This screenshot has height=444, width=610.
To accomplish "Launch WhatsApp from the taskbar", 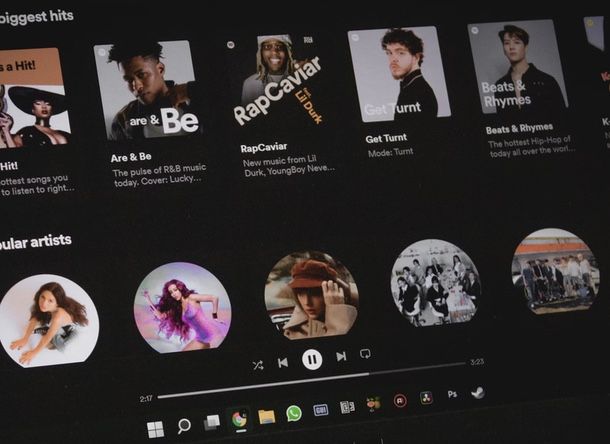I will coord(294,413).
